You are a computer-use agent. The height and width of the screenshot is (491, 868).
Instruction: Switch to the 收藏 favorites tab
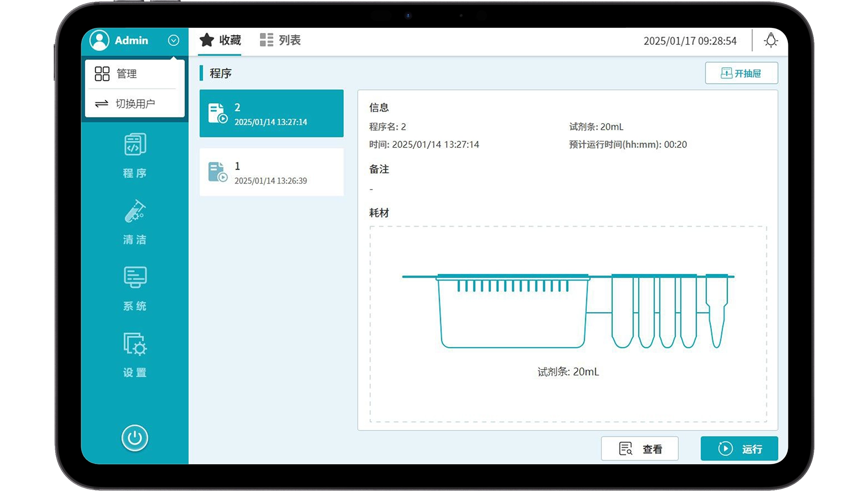tap(221, 40)
